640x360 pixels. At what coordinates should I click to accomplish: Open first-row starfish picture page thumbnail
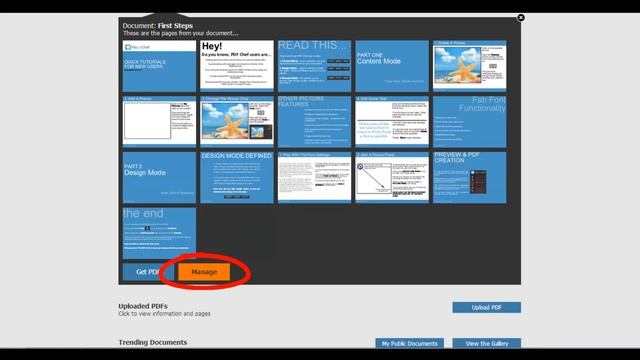pos(469,66)
